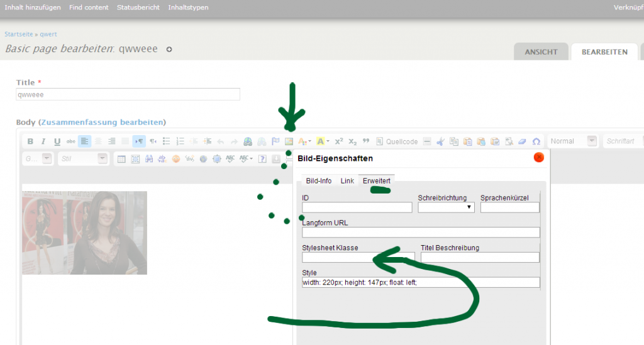
Task: Open the Schreibrichtung dropdown
Action: pos(447,207)
